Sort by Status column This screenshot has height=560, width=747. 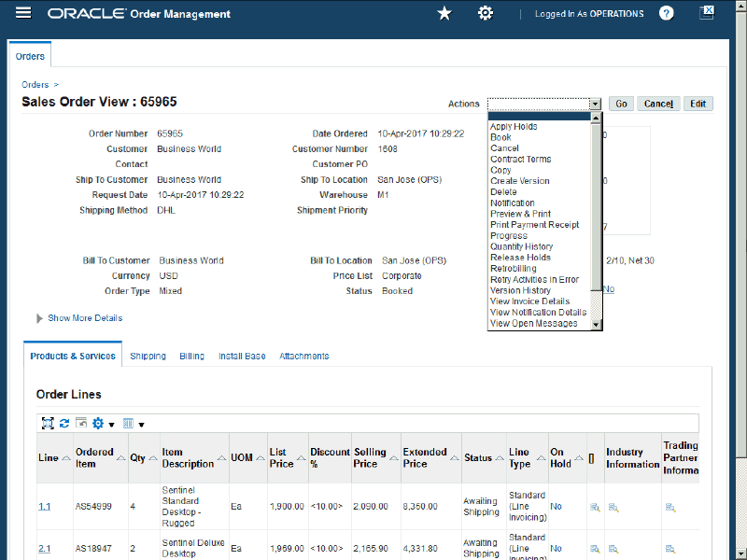tap(500, 458)
